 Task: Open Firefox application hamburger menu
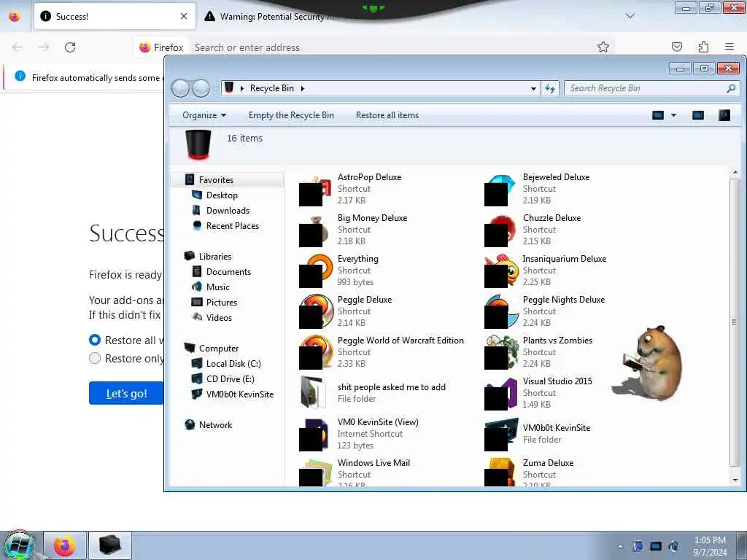click(729, 47)
